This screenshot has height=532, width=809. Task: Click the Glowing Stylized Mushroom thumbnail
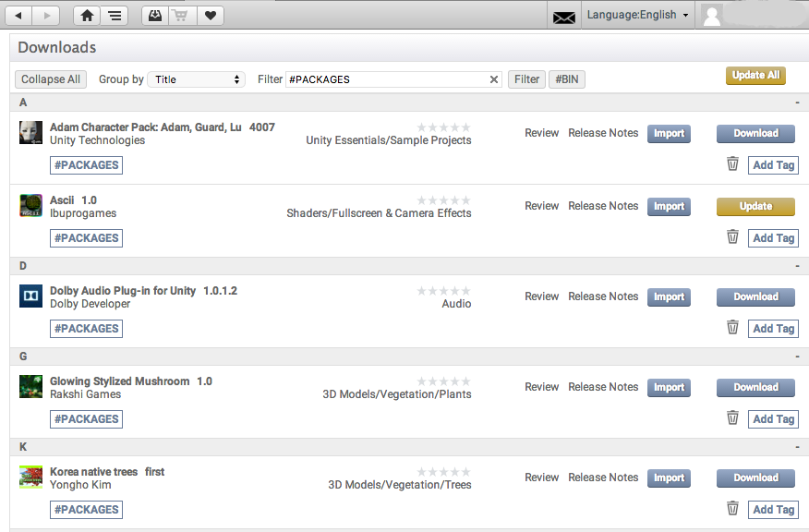tap(30, 386)
